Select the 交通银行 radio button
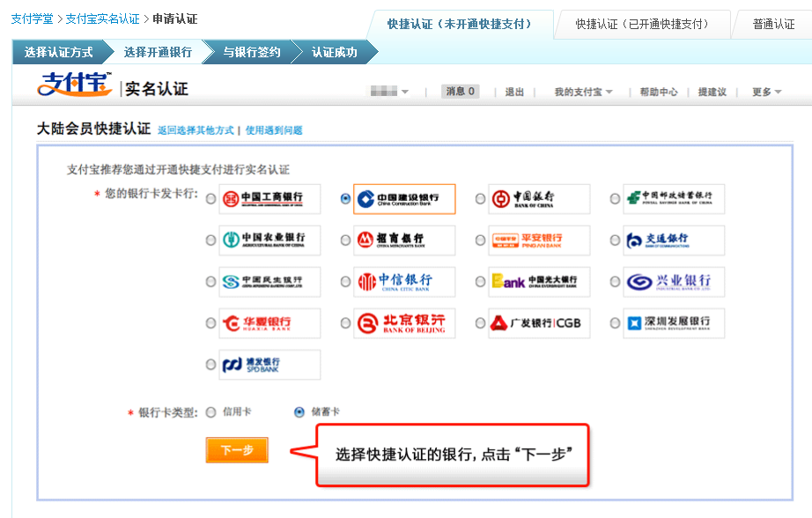812x518 pixels. [x=615, y=240]
